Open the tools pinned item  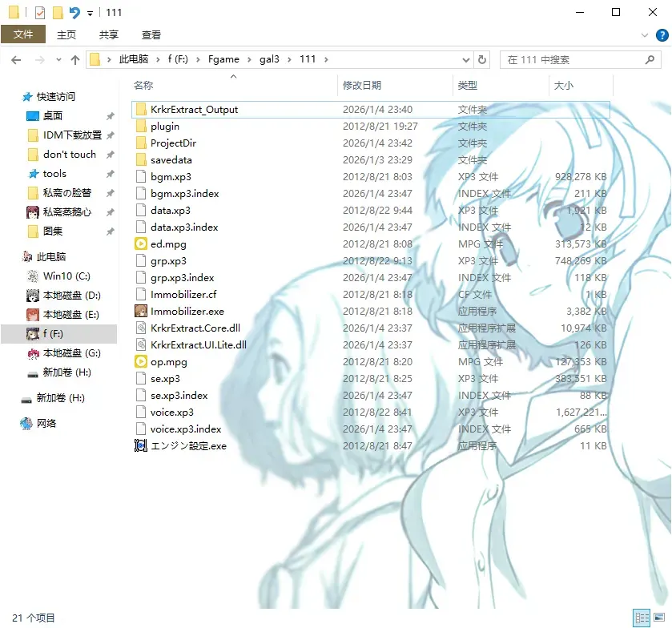tap(54, 174)
